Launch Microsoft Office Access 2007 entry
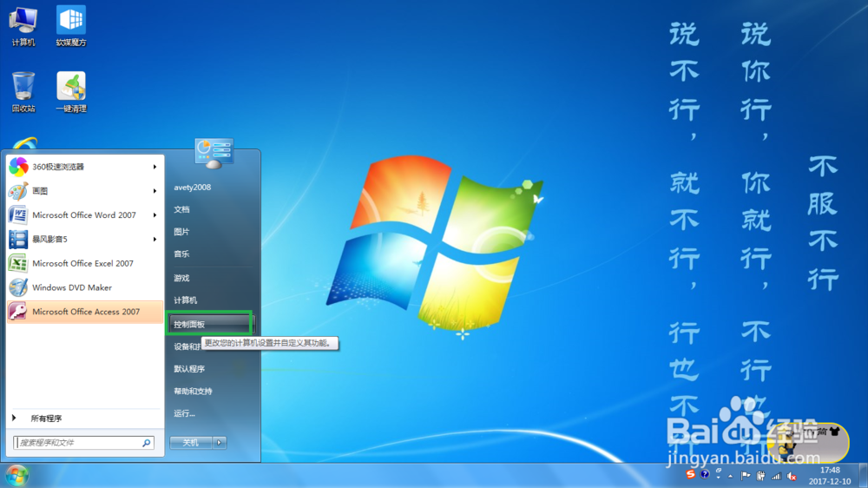This screenshot has height=488, width=868. 85,312
